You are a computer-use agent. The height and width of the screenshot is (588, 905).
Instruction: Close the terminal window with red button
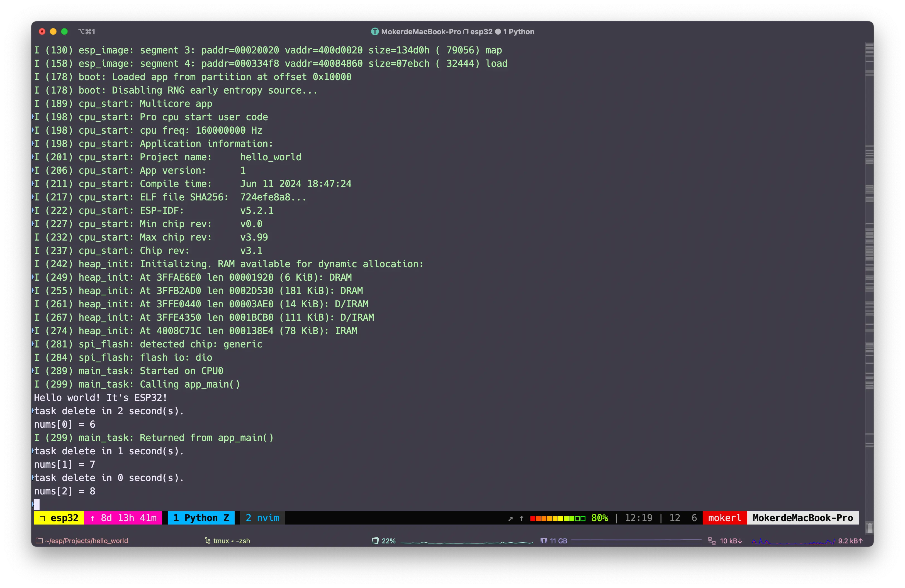point(42,31)
